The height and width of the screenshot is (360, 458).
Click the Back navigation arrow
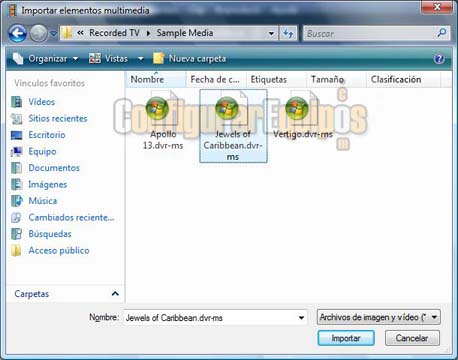(17, 33)
